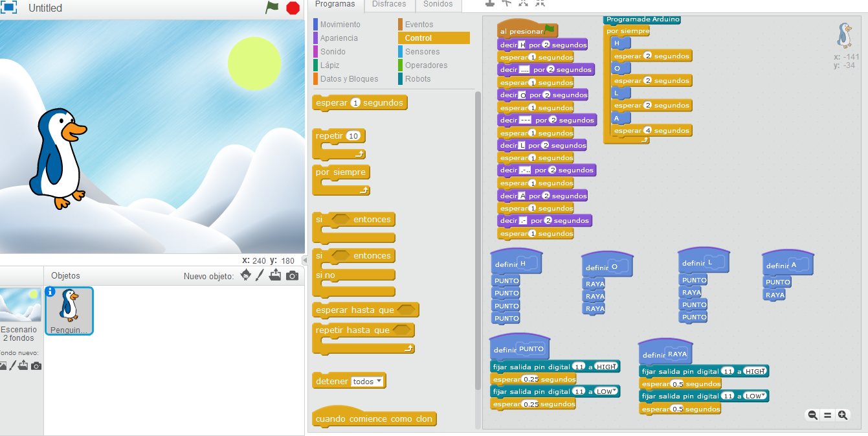Capture a new sprite with the camera icon
The image size is (868, 436).
(x=292, y=275)
